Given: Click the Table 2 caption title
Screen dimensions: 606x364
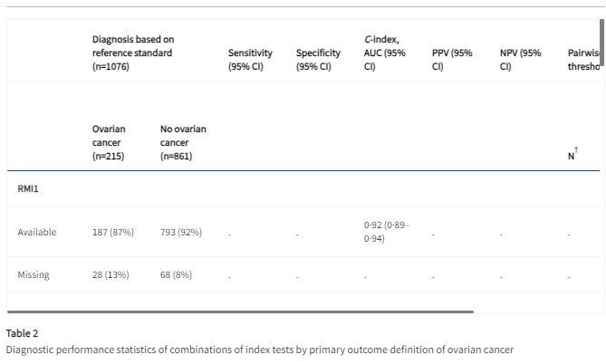Looking at the screenshot, I should [x=22, y=333].
